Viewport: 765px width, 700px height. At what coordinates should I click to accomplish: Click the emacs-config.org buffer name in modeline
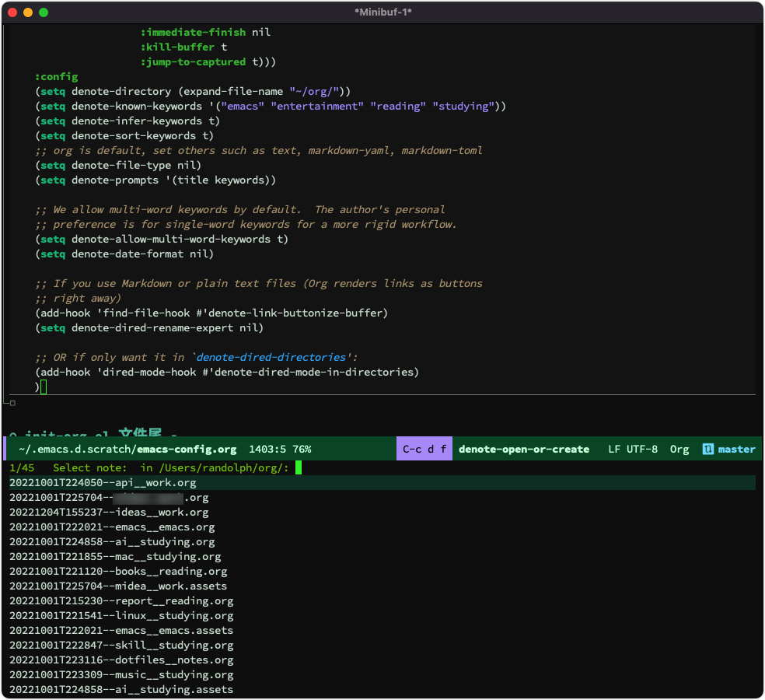[187, 450]
